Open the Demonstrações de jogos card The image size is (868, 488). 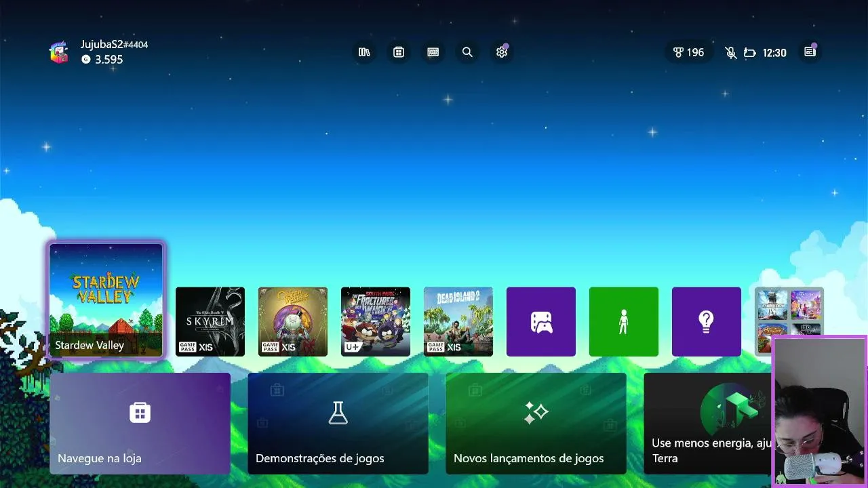pos(338,424)
